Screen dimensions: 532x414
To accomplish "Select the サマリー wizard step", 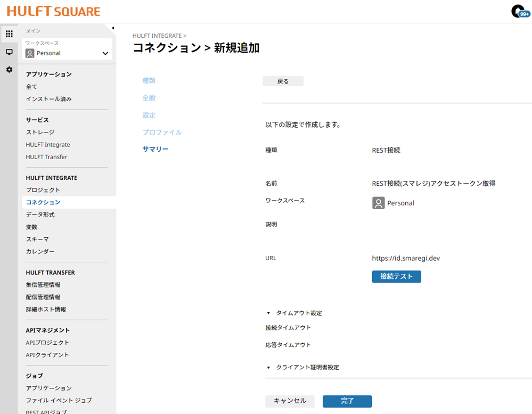I will (x=155, y=150).
